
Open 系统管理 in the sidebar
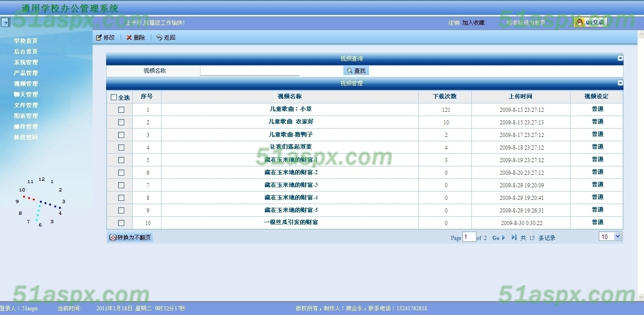click(26, 62)
